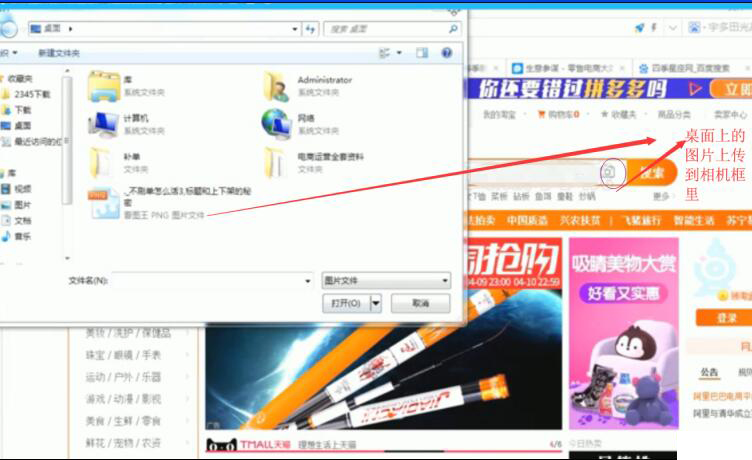
Task: Click the 打开(O) button
Action: [x=346, y=303]
